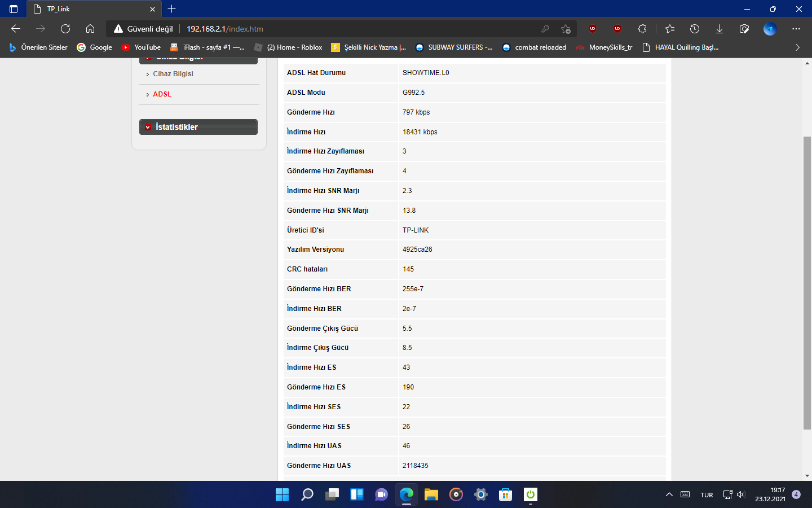Click the SHOWTIME.L0 status value
Image resolution: width=812 pixels, height=508 pixels.
[x=426, y=73]
